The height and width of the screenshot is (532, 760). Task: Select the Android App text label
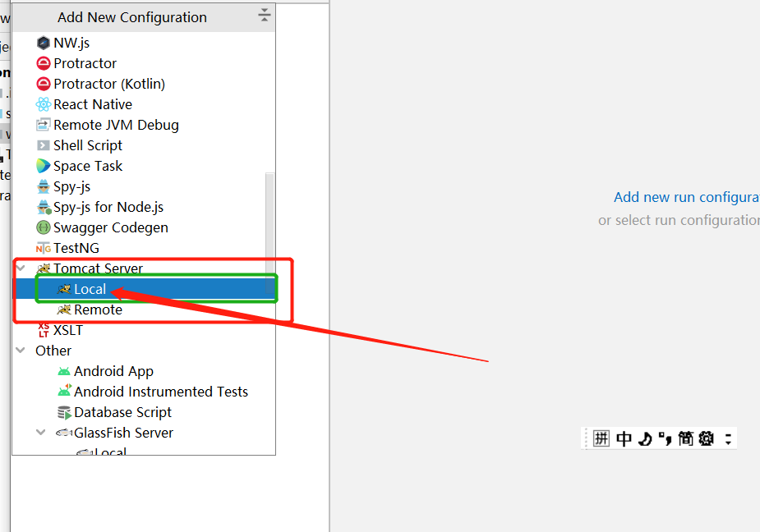point(113,372)
